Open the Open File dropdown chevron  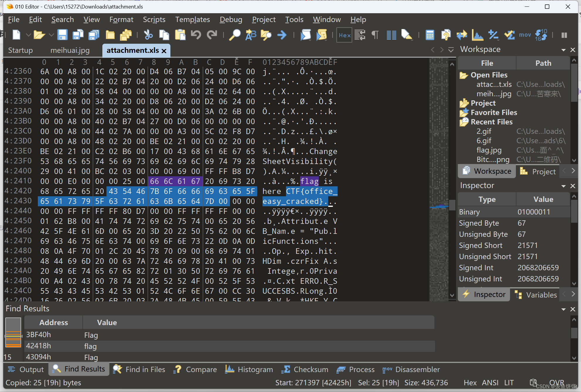(x=52, y=35)
